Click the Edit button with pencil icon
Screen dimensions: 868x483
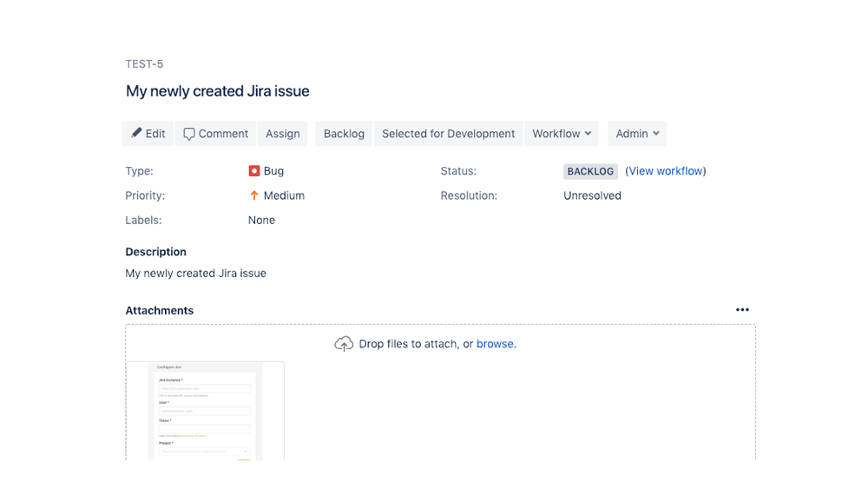coord(148,134)
